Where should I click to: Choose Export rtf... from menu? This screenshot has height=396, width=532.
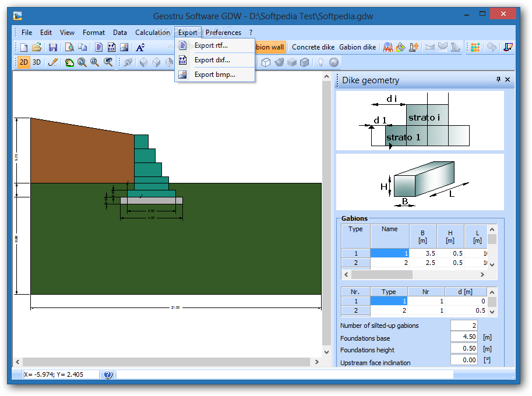(215, 45)
